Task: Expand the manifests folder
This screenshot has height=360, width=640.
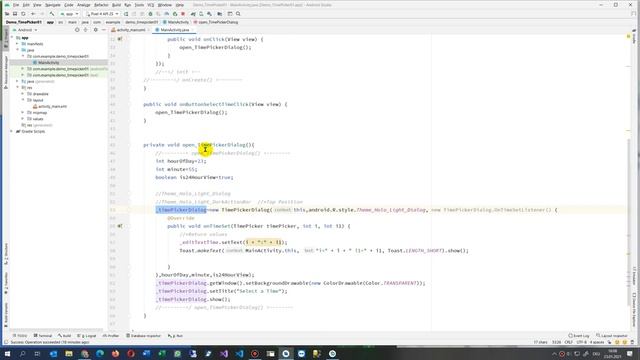Action: pyautogui.click(x=17, y=44)
